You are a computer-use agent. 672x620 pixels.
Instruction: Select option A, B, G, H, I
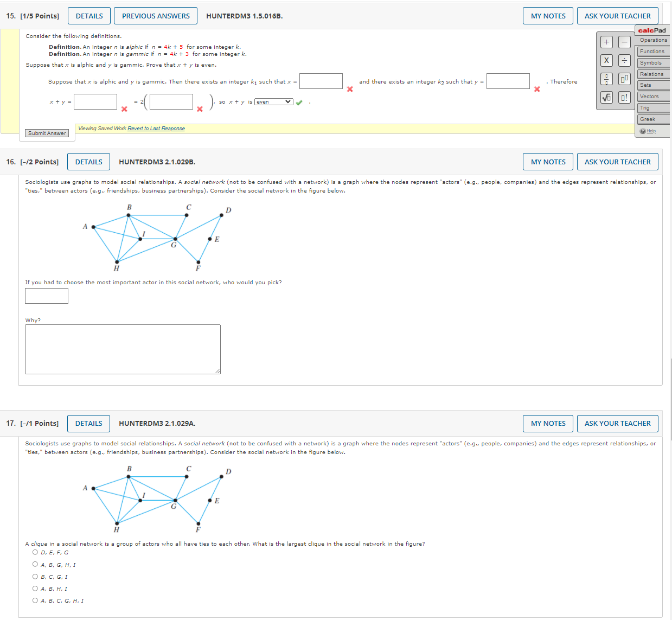click(35, 564)
